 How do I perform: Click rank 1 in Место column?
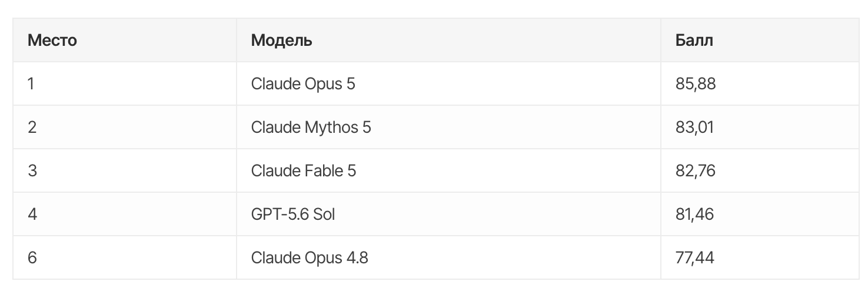[31, 84]
